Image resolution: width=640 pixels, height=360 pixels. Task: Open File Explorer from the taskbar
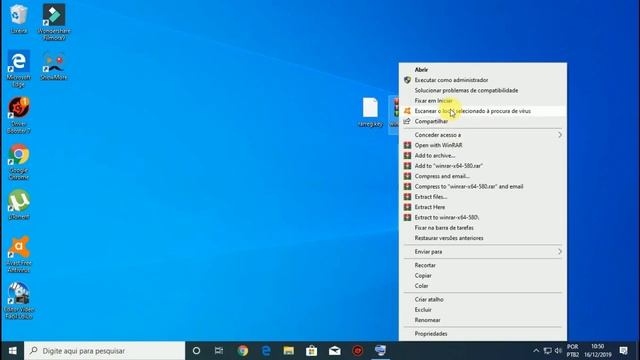pyautogui.click(x=289, y=351)
